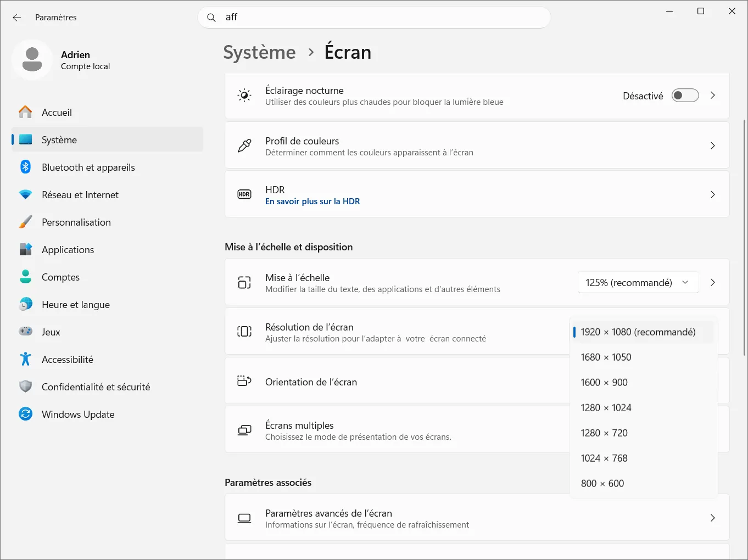Screen dimensions: 748x560
Task: Click the Désactivé status label
Action: 643,96
